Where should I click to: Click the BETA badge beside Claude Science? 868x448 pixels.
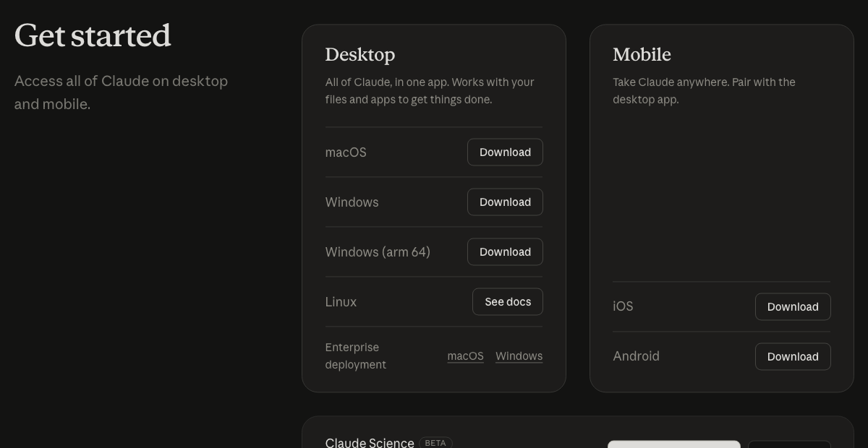tap(435, 442)
